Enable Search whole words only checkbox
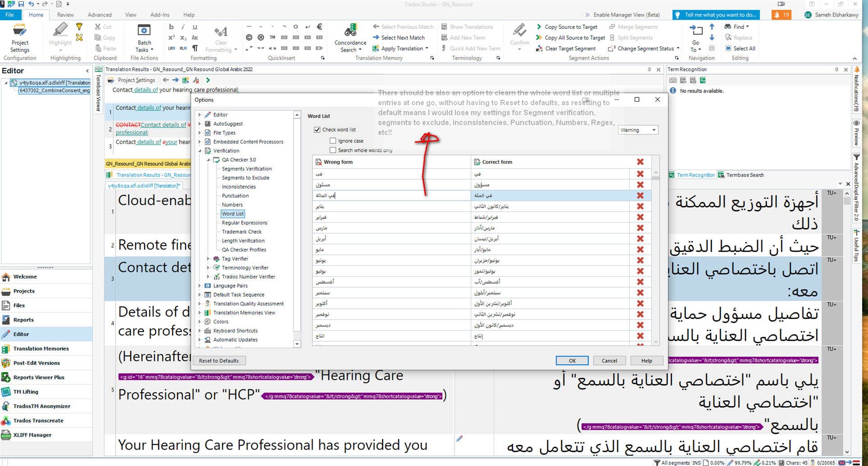Viewport: 868px width, 466px height. coord(333,150)
